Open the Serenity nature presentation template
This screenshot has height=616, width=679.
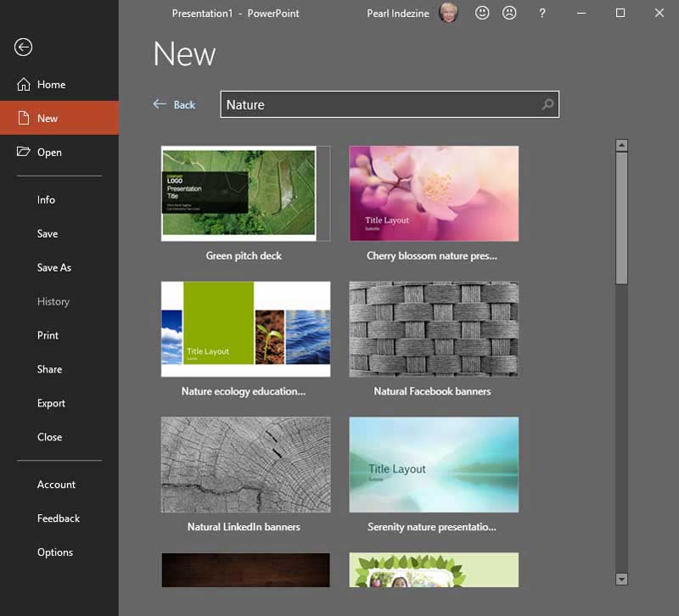[x=434, y=464]
